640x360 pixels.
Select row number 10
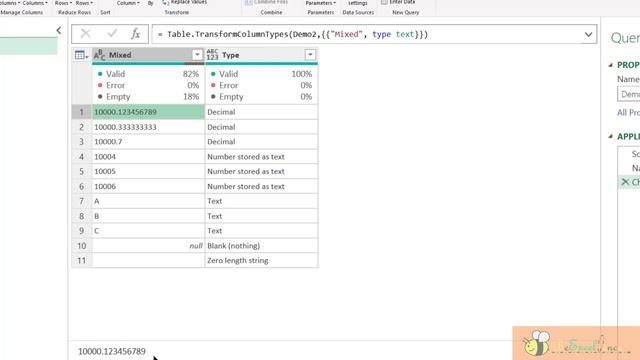(x=81, y=246)
